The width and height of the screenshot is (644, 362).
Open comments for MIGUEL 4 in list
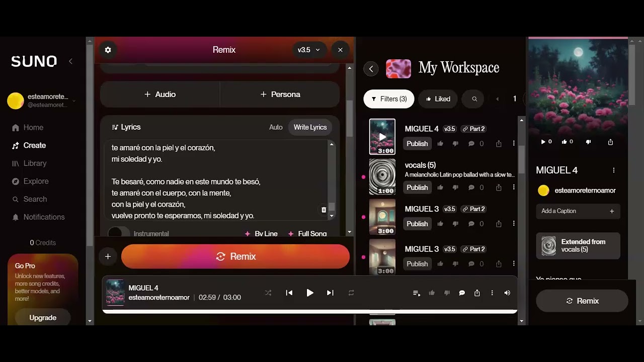click(471, 144)
